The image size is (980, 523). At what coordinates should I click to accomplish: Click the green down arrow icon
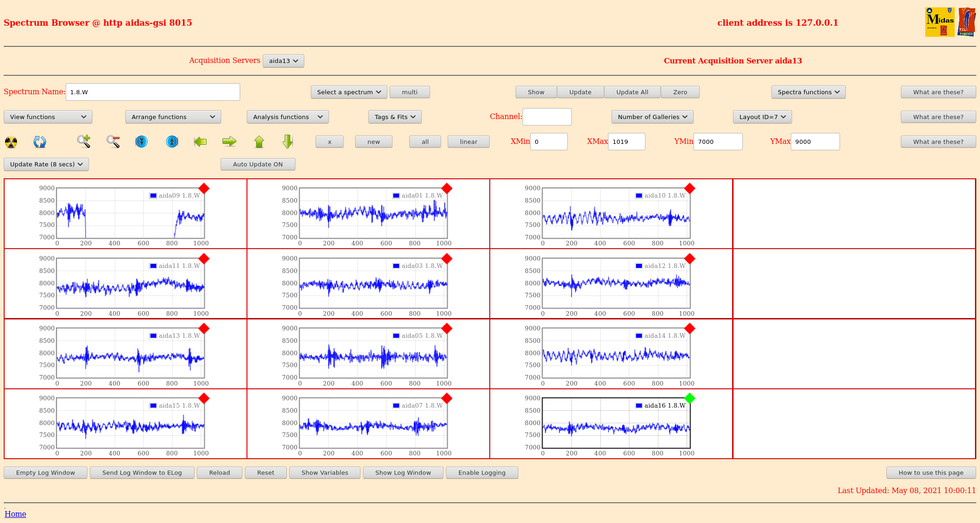[x=288, y=142]
